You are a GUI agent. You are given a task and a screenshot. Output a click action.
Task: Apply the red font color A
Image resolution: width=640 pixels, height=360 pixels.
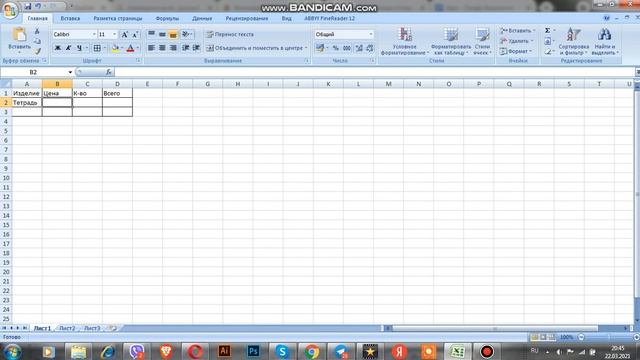pos(130,48)
